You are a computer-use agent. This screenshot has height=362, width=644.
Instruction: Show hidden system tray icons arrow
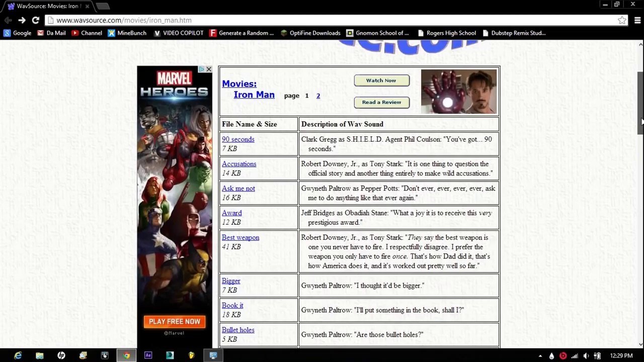[540, 356]
